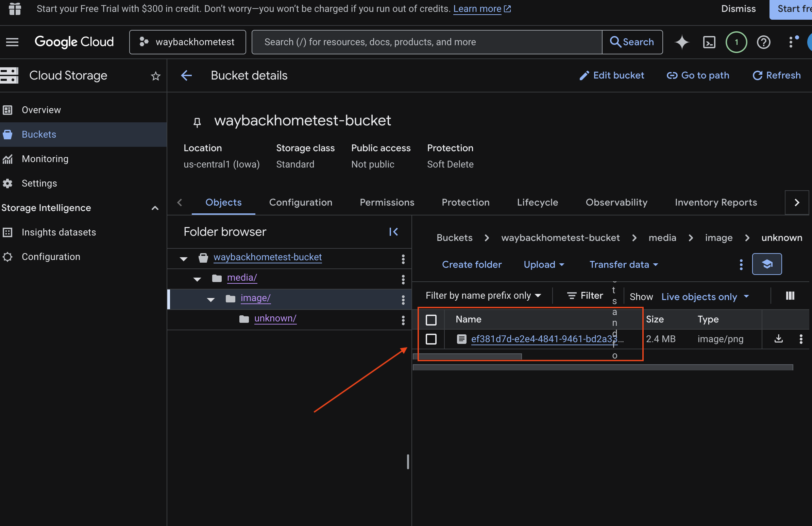Expand Filter by name prefix only dropdown
Image resolution: width=812 pixels, height=526 pixels.
pos(483,296)
